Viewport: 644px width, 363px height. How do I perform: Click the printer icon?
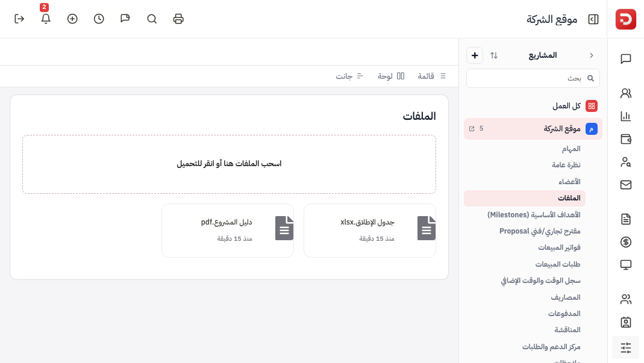[x=178, y=19]
